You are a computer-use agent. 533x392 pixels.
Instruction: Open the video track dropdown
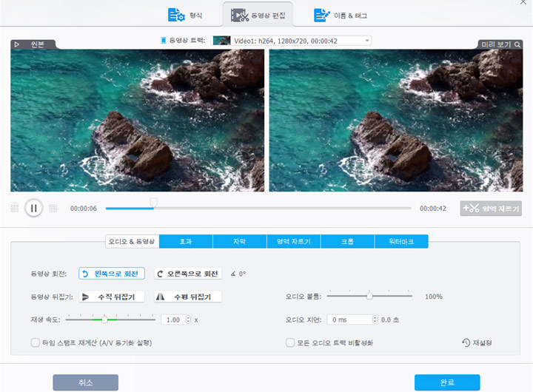[x=292, y=41]
